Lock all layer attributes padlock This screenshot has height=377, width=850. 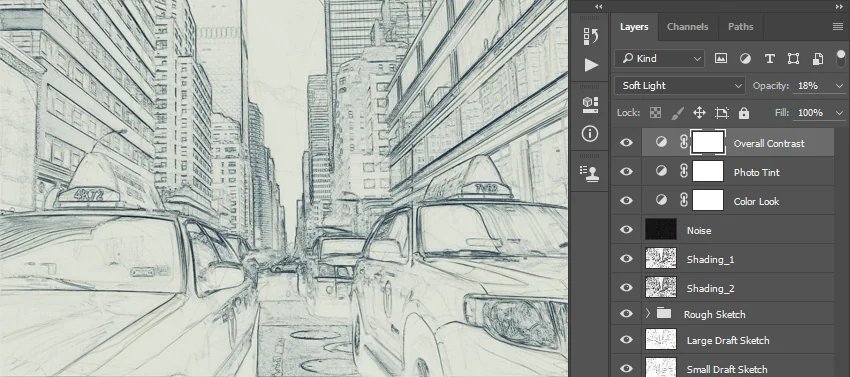[744, 113]
